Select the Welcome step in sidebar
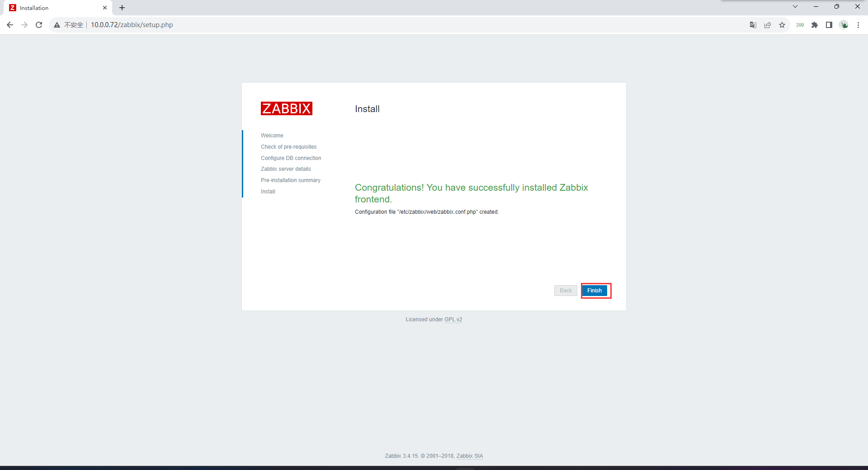The width and height of the screenshot is (868, 470). 272,136
